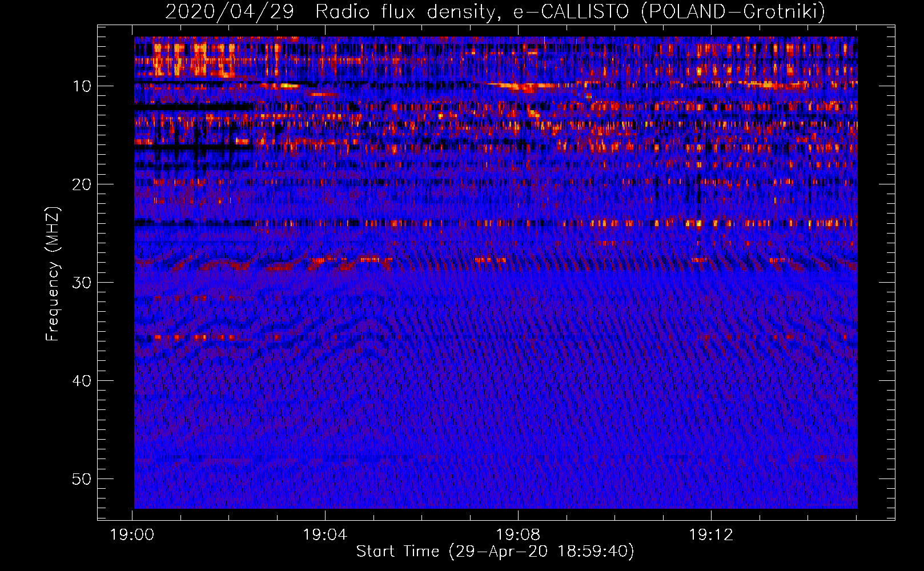Click the '50' frequency tick label
Screen dimensions: 924x571
coord(82,479)
